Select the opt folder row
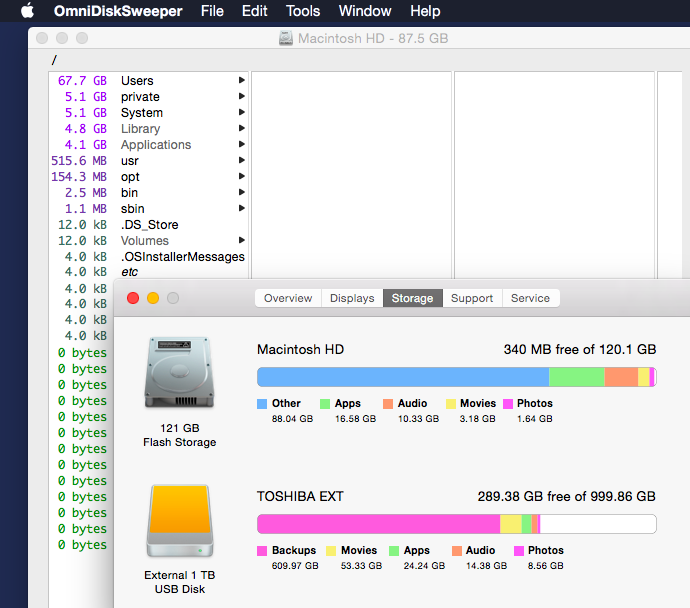This screenshot has width=690, height=608. click(148, 176)
